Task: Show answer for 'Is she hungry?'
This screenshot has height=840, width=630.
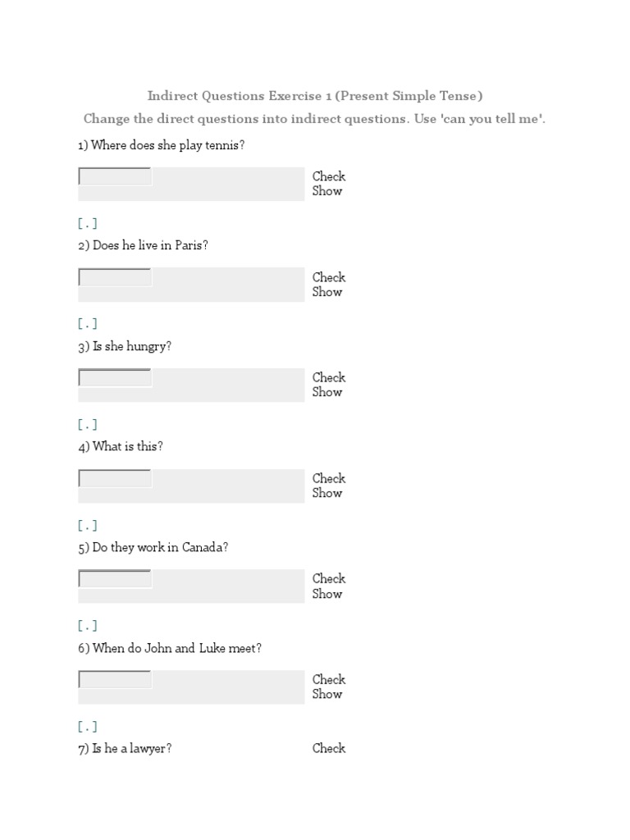Action: point(327,392)
